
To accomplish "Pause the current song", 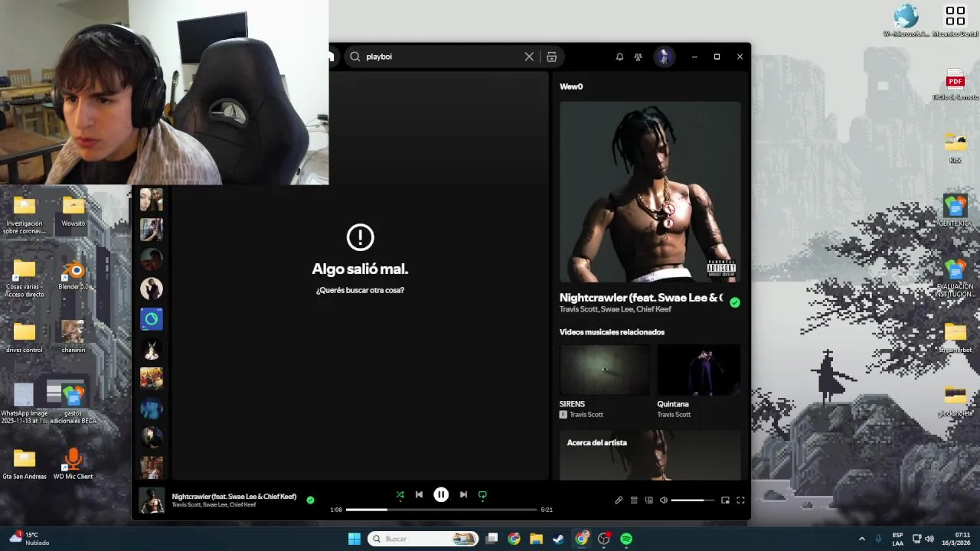I will coord(441,495).
